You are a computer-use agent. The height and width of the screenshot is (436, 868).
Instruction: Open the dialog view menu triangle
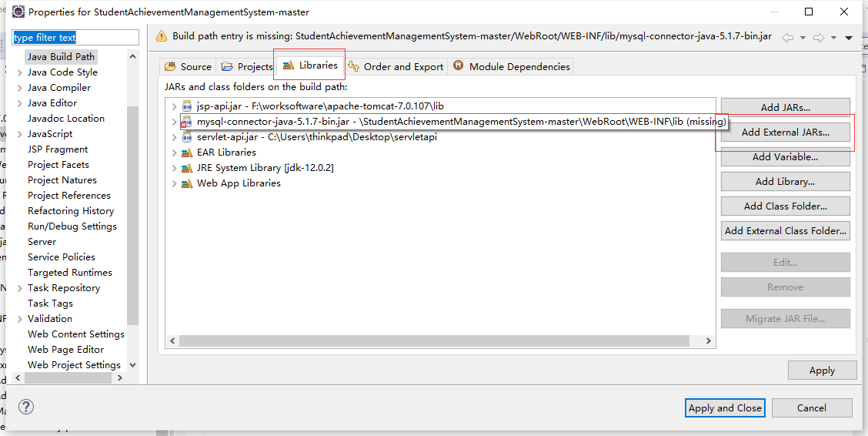(849, 38)
